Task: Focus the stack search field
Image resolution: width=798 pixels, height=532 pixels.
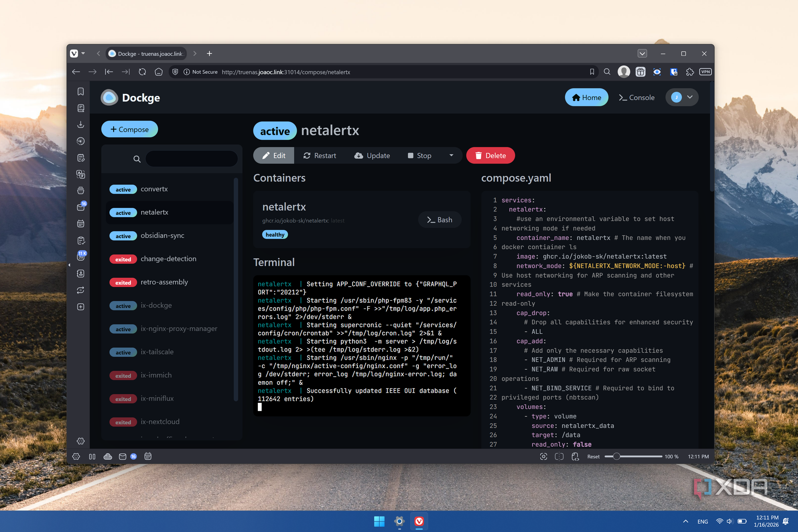Action: click(x=192, y=159)
